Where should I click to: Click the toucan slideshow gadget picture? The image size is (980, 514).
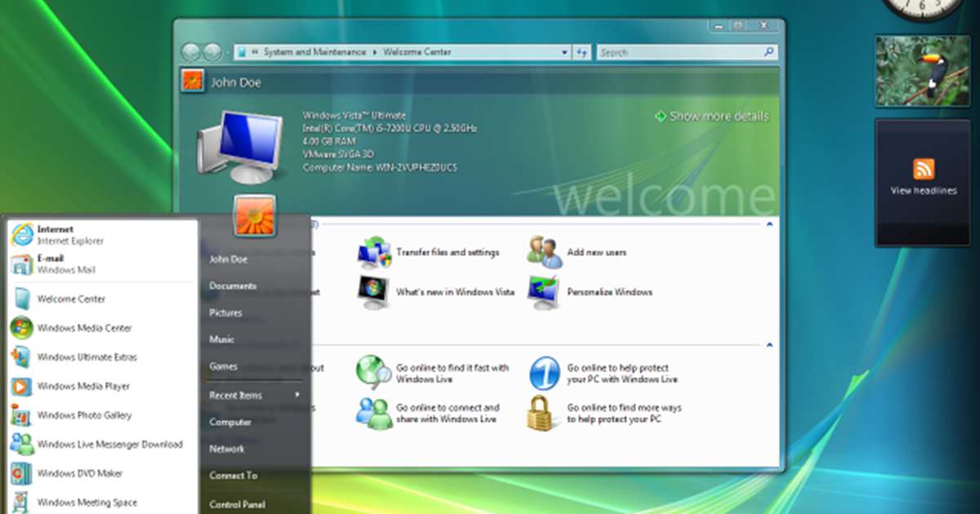pyautogui.click(x=923, y=71)
